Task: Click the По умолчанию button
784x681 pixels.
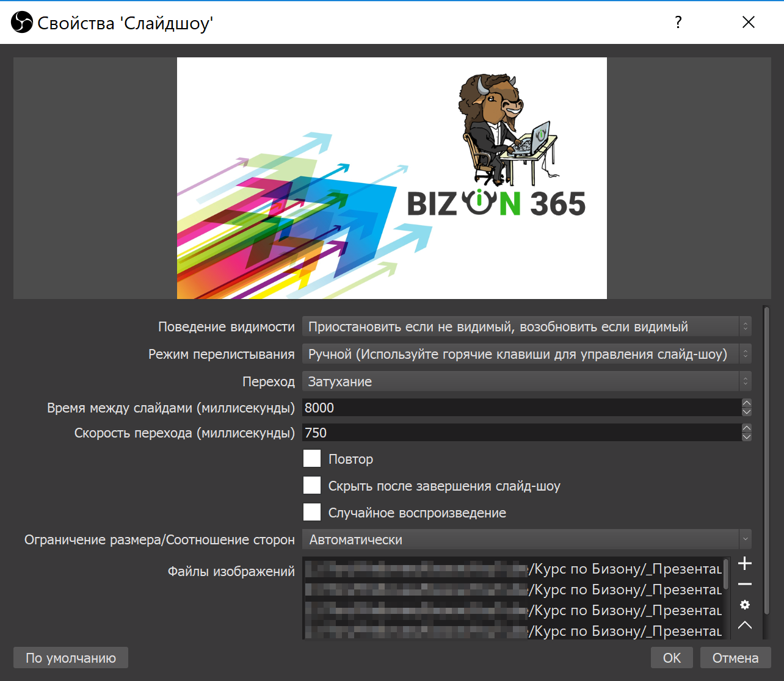Action: [71, 658]
